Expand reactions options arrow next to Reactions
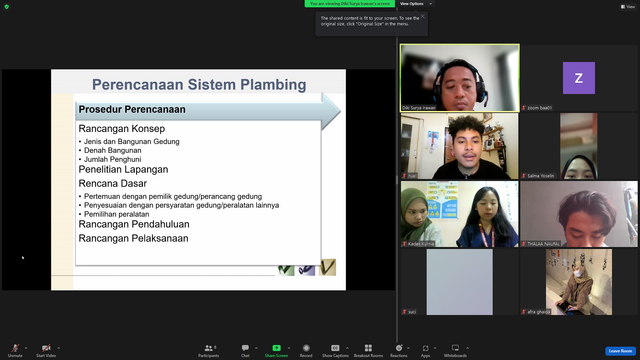640x360 pixels. pos(409,348)
